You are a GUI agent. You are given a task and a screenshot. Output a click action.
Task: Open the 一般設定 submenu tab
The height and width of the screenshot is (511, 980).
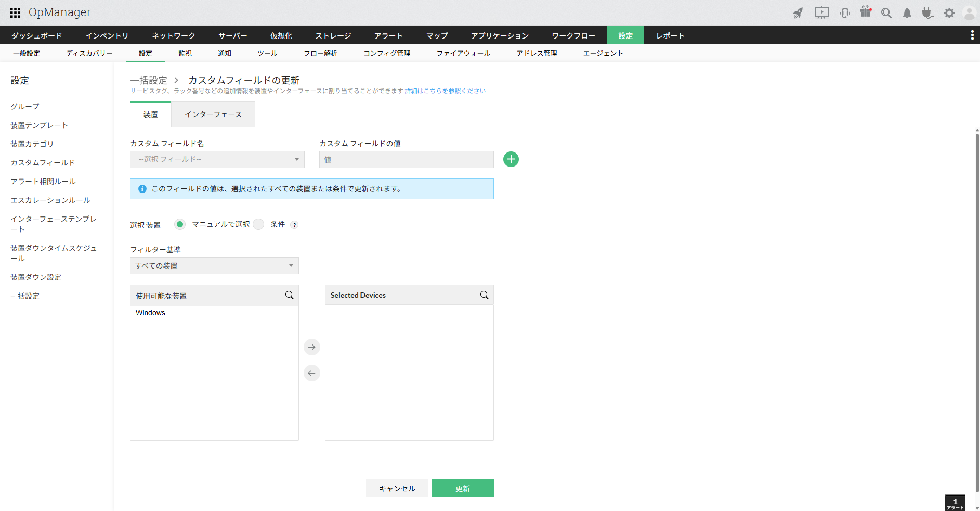click(27, 53)
